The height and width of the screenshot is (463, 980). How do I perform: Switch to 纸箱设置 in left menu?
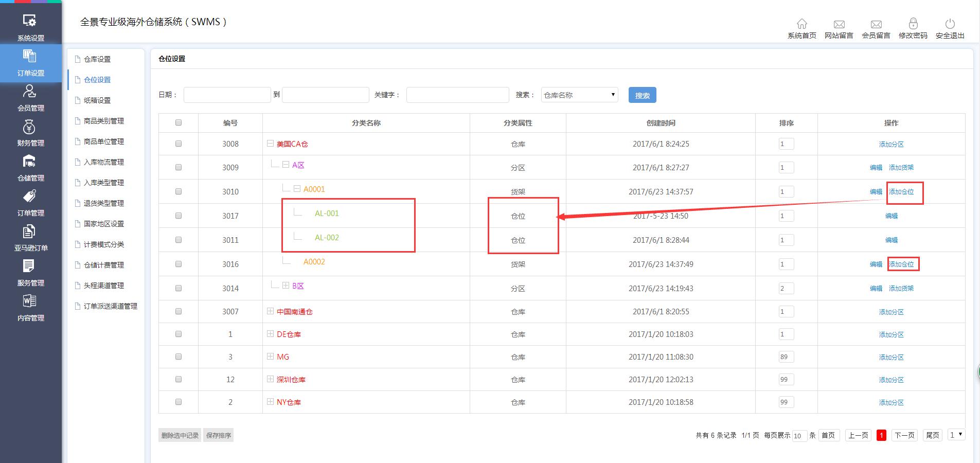(x=97, y=100)
